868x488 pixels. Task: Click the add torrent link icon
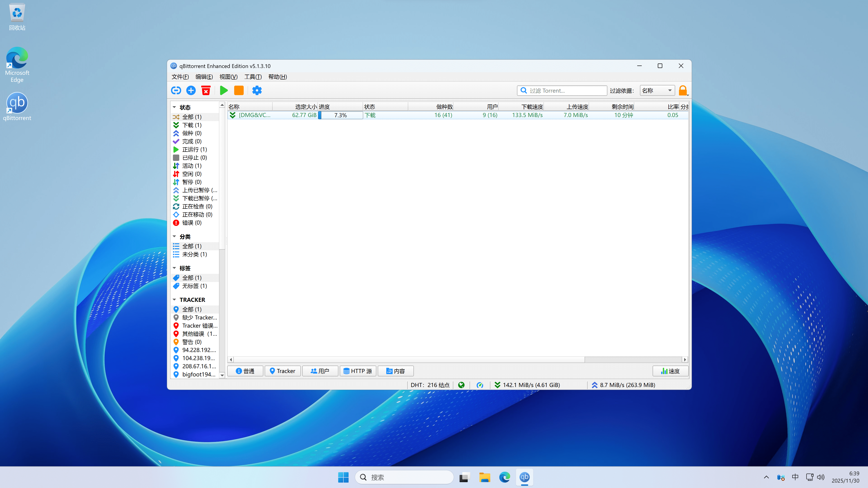click(176, 90)
